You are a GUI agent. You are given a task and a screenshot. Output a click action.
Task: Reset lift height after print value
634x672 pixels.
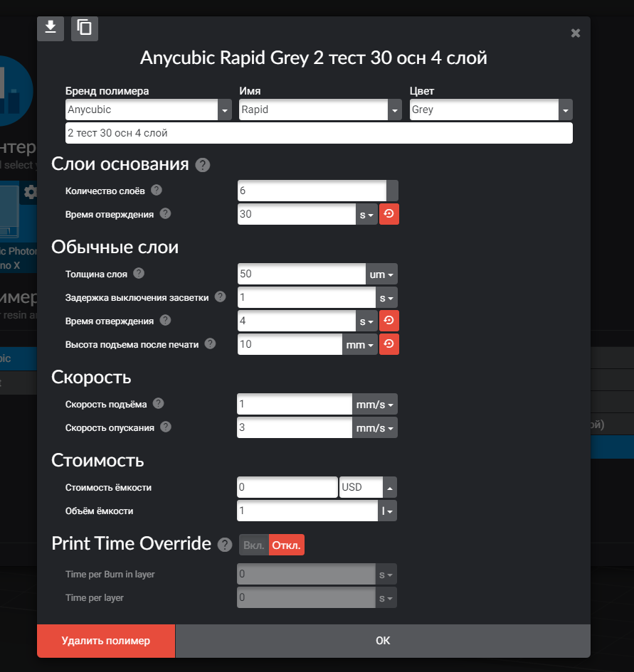(389, 344)
